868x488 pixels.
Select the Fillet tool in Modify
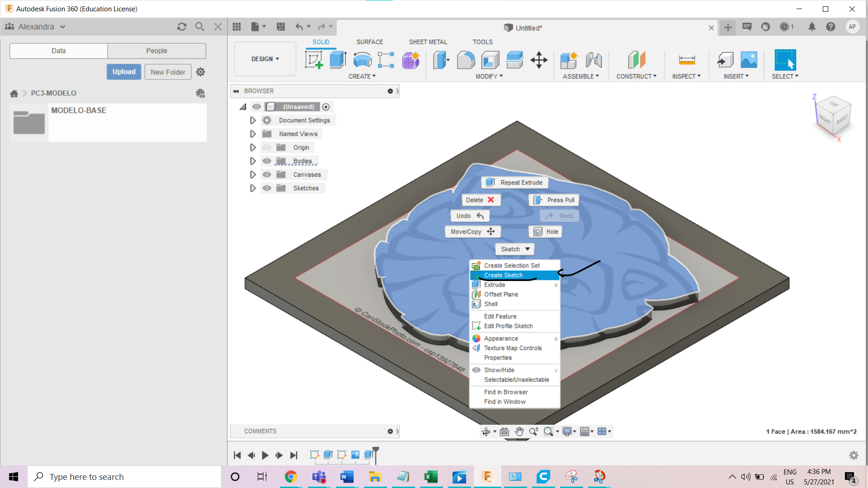[466, 60]
